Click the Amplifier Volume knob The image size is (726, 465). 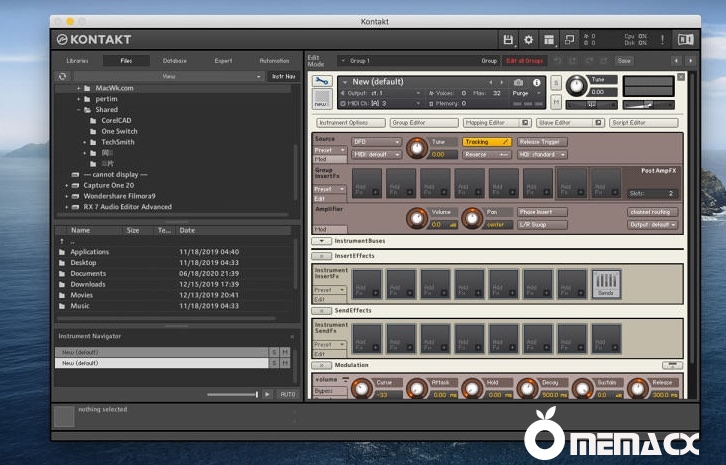point(417,218)
